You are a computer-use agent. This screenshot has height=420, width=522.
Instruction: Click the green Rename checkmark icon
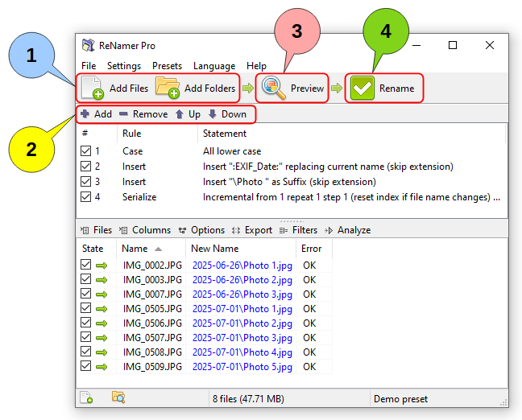(x=362, y=88)
